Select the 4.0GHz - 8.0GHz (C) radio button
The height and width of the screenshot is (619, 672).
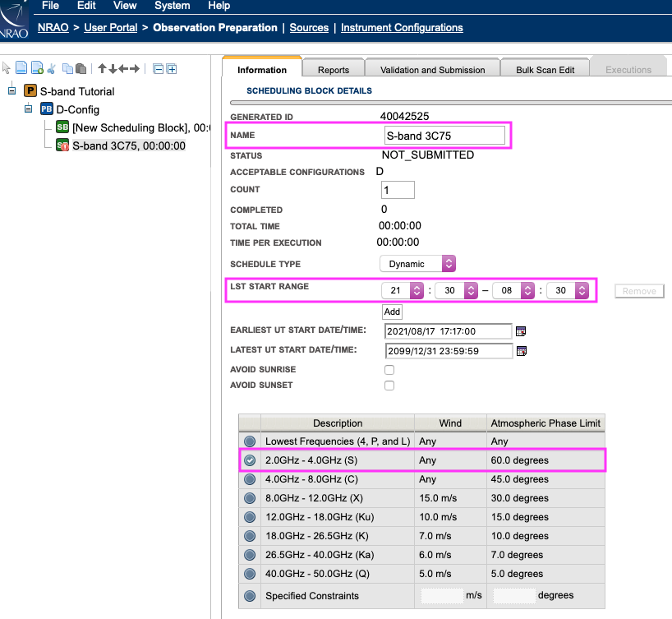[250, 479]
